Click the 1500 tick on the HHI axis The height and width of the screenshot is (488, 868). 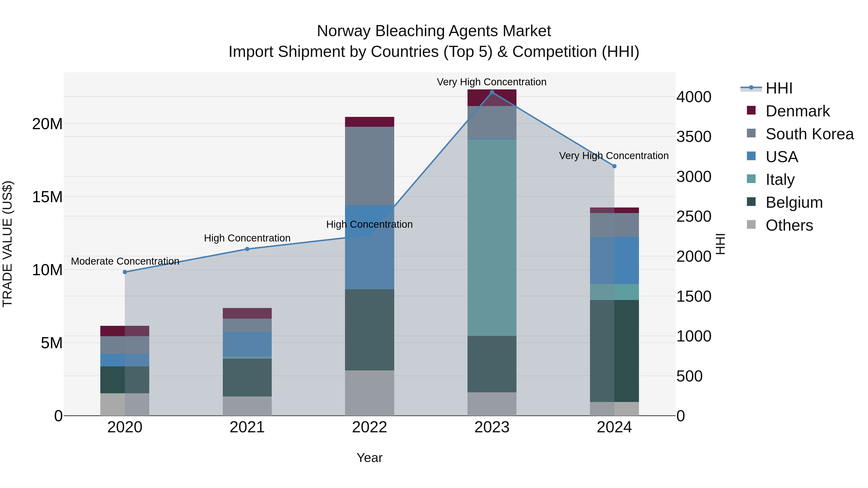pyautogui.click(x=694, y=296)
